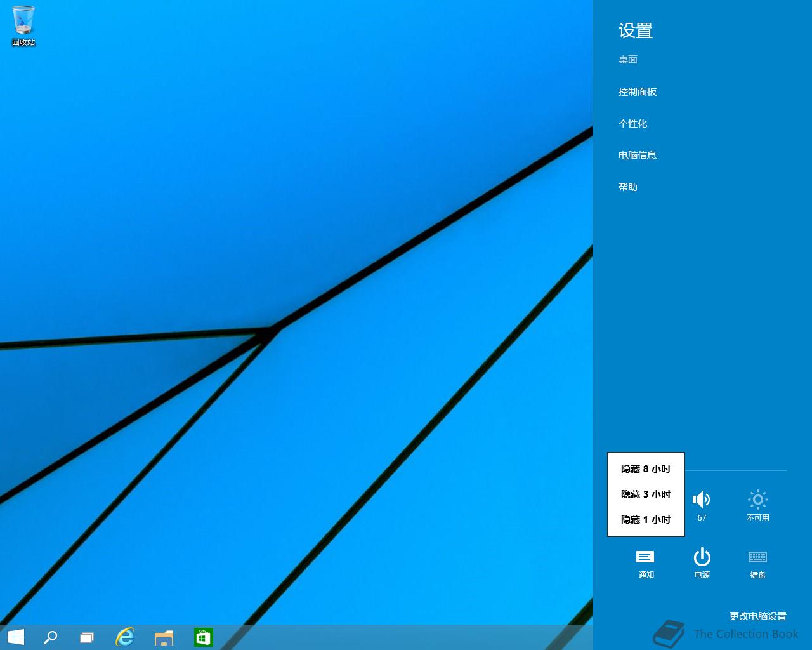Image resolution: width=812 pixels, height=650 pixels.
Task: Open 个性化 in the settings pane
Action: (x=632, y=124)
